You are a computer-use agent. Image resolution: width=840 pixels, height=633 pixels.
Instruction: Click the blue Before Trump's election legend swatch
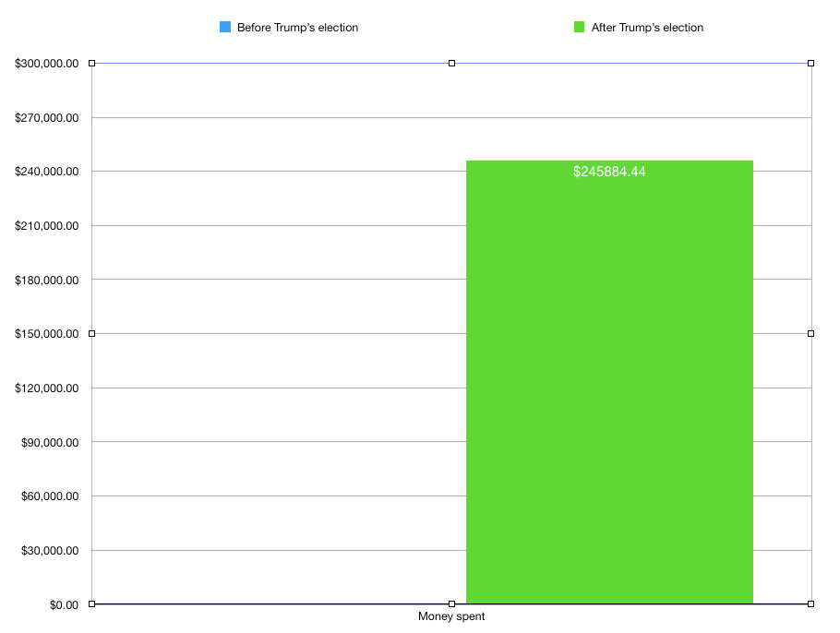click(225, 27)
